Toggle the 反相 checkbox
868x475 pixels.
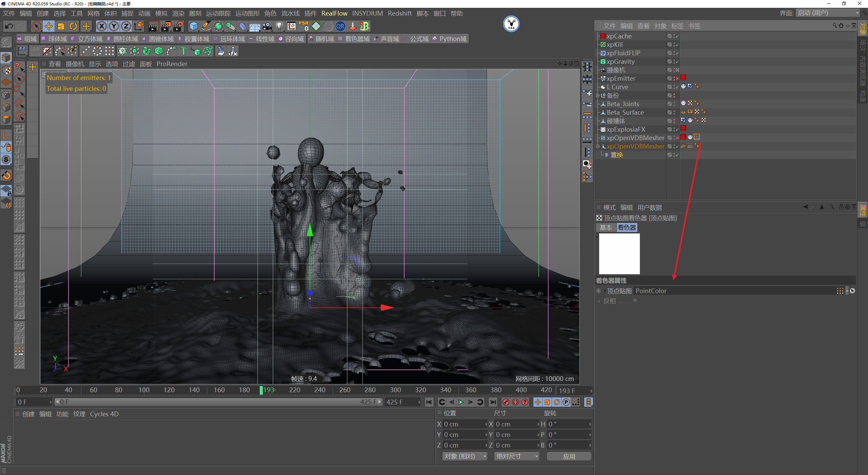[635, 301]
